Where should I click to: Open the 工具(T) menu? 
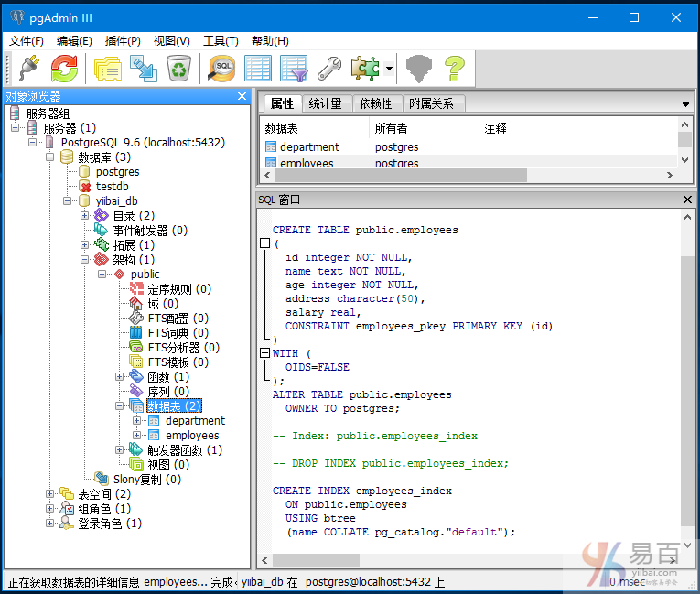[221, 41]
